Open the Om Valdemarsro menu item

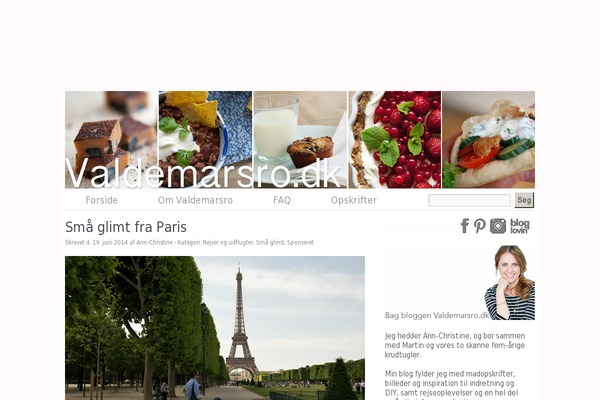[x=195, y=200]
